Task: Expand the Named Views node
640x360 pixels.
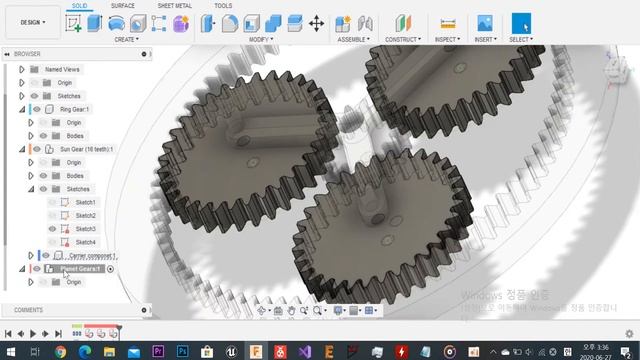Action: tap(22, 69)
